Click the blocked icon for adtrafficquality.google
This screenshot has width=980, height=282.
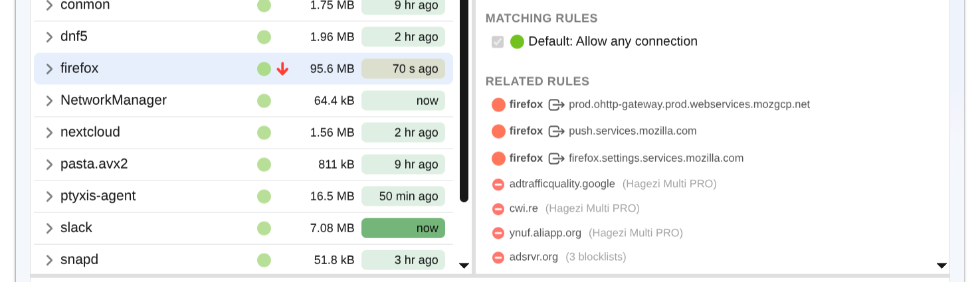coord(498,184)
